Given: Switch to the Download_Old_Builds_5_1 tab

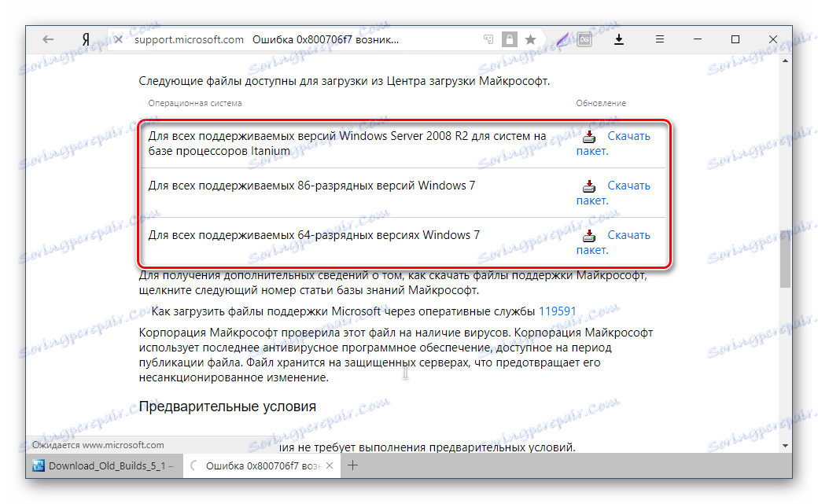Looking at the screenshot, I should point(105,465).
